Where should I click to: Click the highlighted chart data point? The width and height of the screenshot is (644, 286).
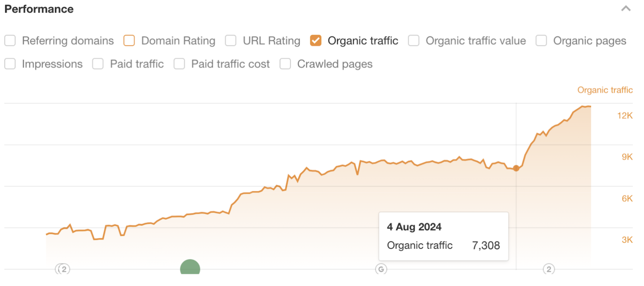516,168
